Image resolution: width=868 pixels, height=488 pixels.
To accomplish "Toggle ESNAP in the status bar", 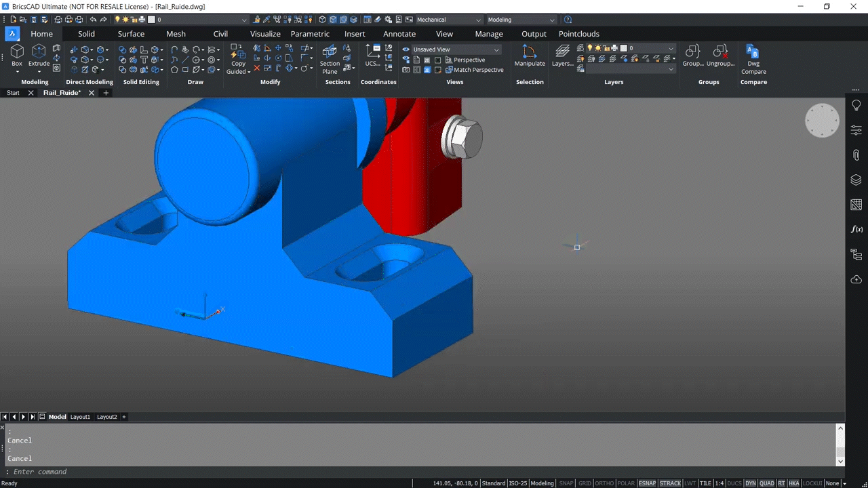I will [646, 483].
